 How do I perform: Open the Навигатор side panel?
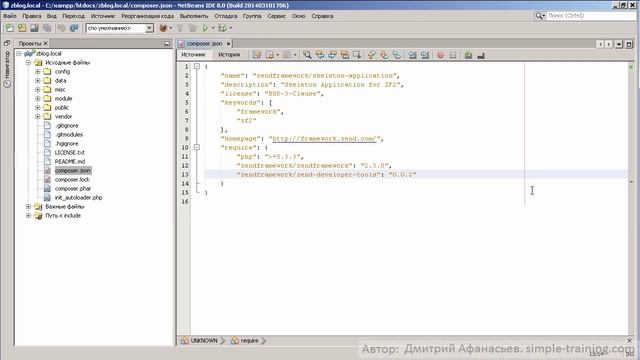pos(7,69)
